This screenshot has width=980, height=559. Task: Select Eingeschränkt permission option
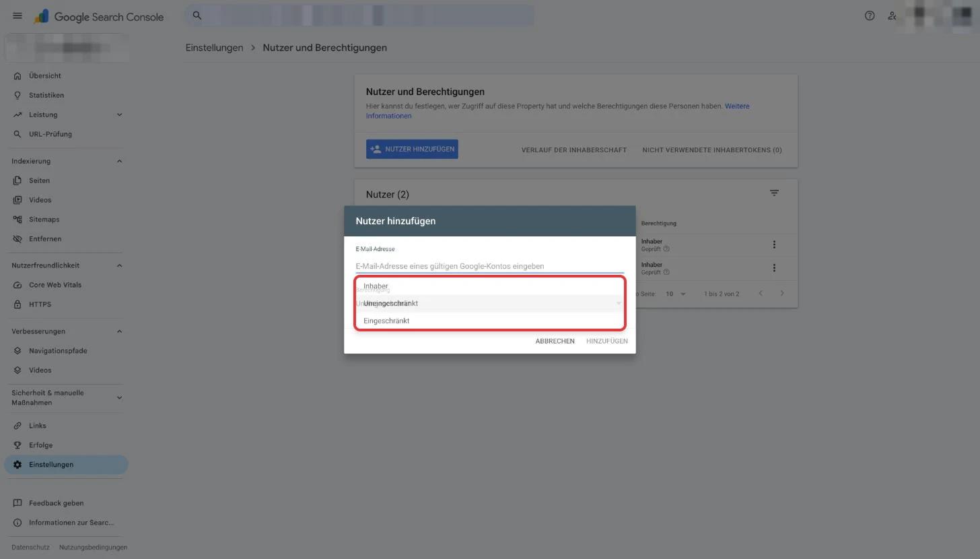point(490,321)
